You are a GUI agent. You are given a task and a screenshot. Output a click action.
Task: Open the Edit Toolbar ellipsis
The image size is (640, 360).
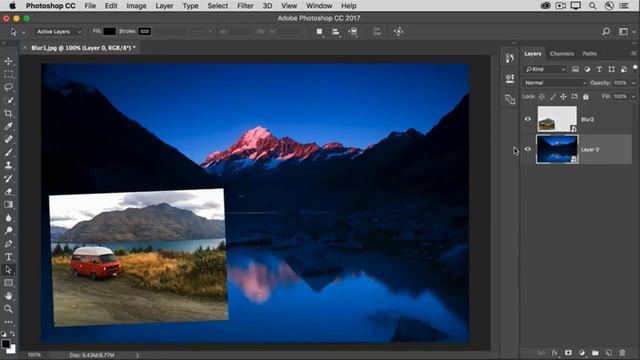coord(9,322)
